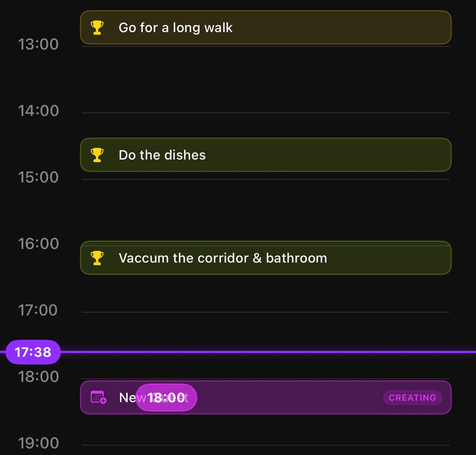Click the CREATING status badge
The image size is (476, 455).
tap(412, 397)
